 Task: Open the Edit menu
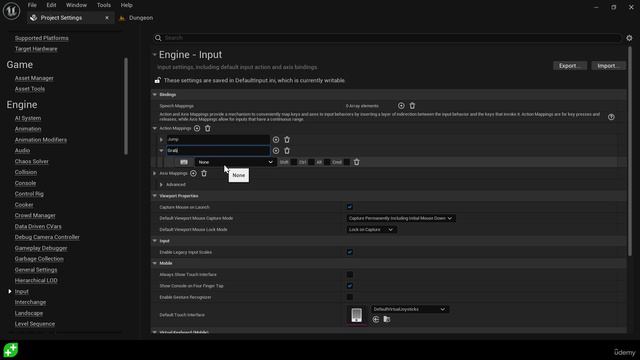(51, 5)
